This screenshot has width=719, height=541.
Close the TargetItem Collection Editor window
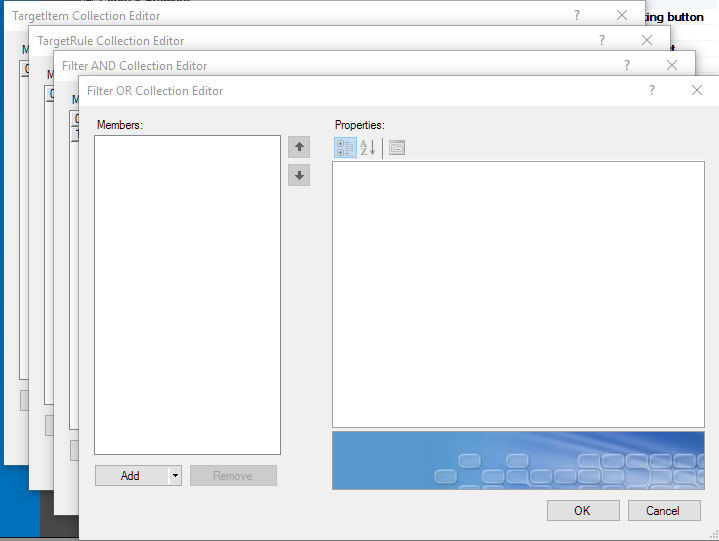622,15
